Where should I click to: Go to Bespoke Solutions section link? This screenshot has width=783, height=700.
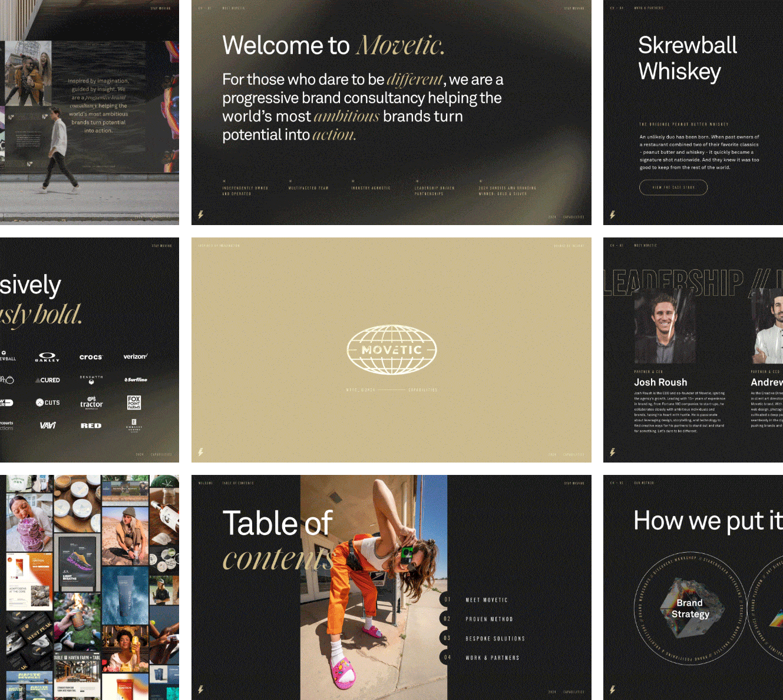(495, 639)
